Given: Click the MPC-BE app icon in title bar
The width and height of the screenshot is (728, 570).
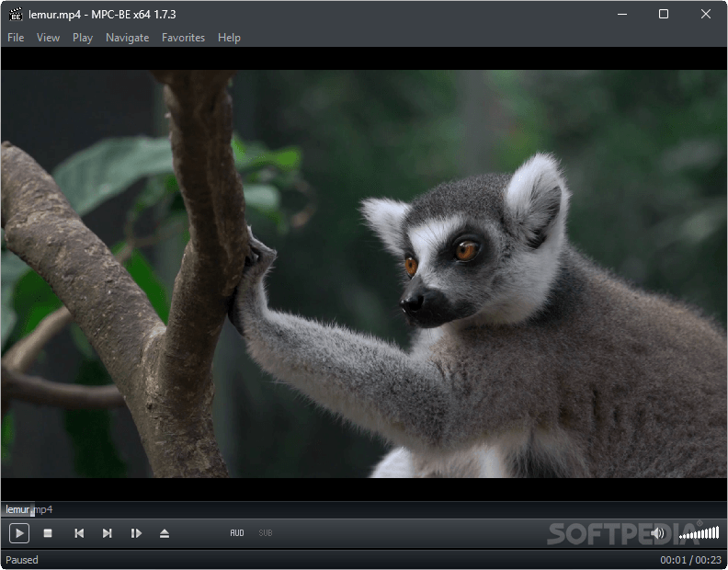Looking at the screenshot, I should coord(16,15).
